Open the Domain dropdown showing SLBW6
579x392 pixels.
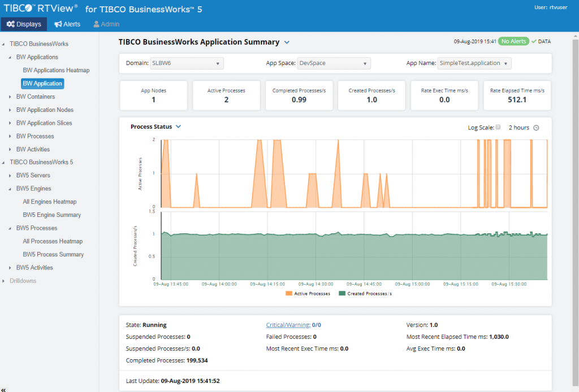tap(187, 63)
